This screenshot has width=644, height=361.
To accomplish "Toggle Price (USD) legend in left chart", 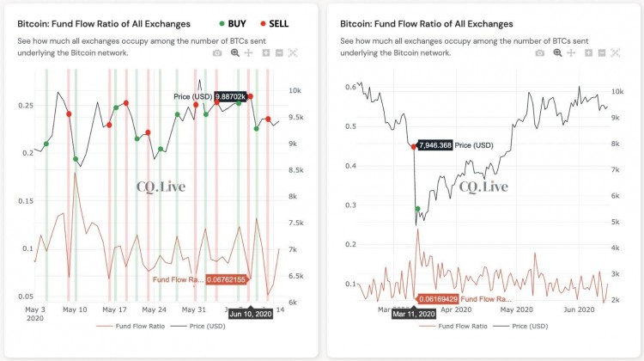I will pyautogui.click(x=198, y=326).
